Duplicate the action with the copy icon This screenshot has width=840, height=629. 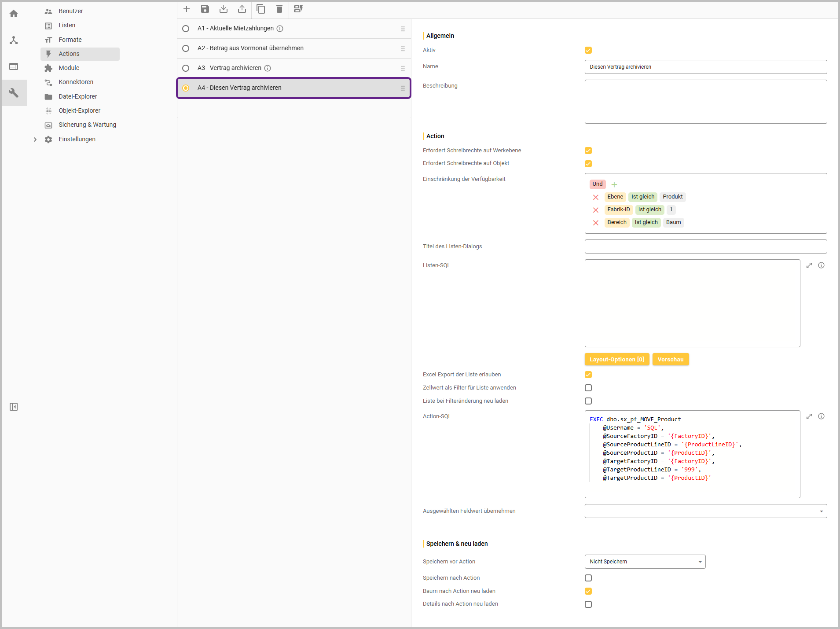(261, 9)
